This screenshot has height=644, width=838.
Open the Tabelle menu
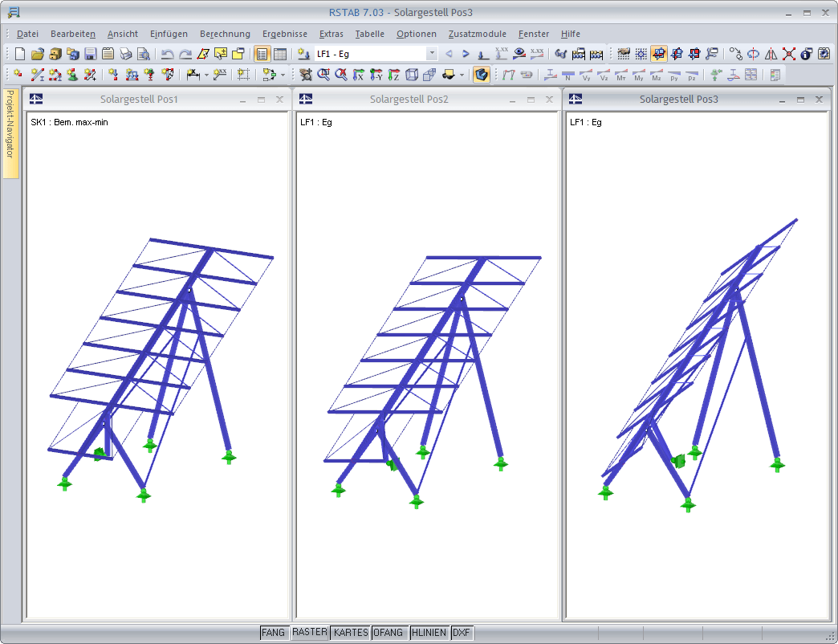[x=370, y=34]
